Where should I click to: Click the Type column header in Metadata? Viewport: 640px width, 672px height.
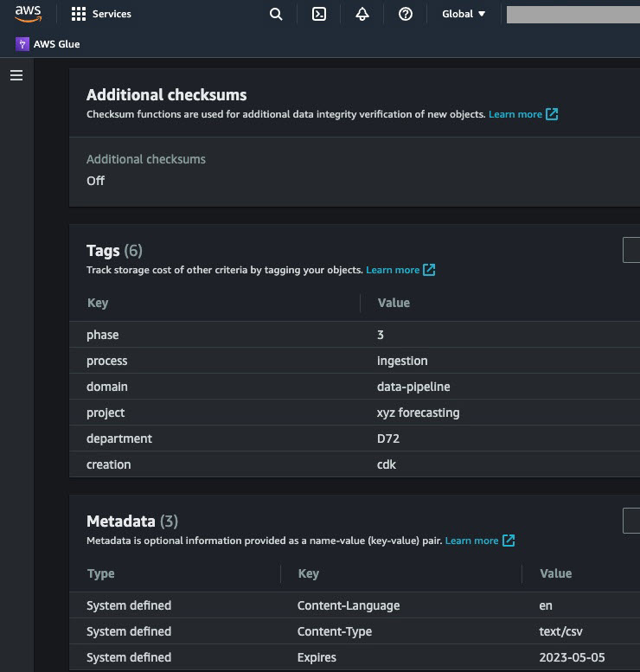100,573
